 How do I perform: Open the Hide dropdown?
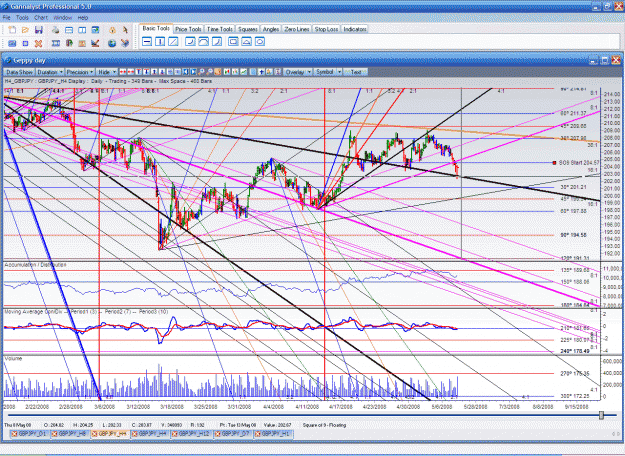click(x=106, y=72)
